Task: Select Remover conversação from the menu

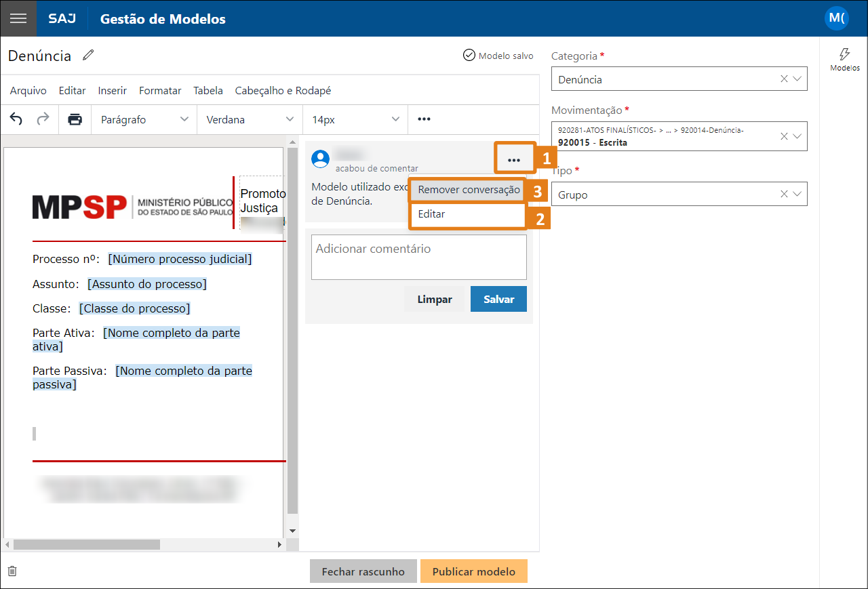Action: coord(469,190)
